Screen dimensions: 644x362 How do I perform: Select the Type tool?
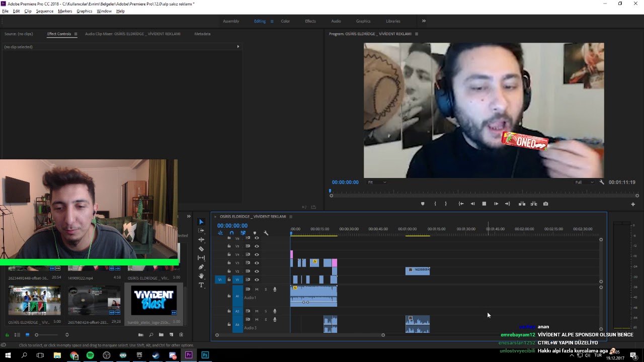(x=201, y=285)
